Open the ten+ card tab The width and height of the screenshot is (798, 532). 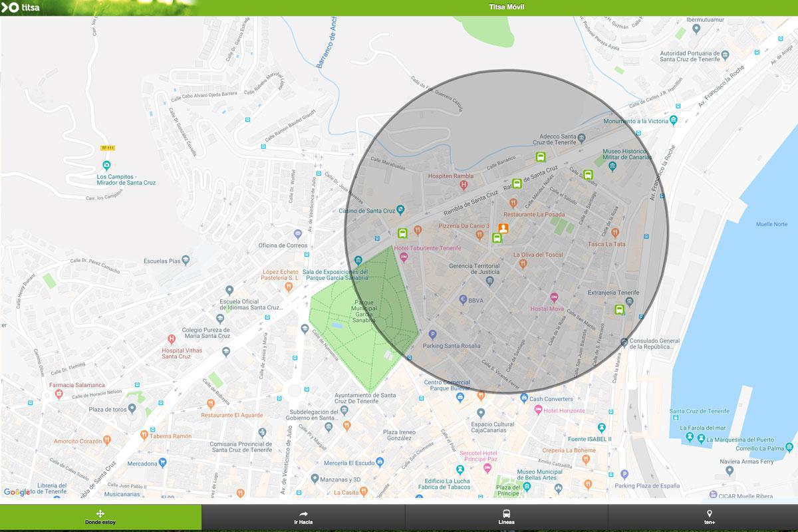[x=709, y=517]
